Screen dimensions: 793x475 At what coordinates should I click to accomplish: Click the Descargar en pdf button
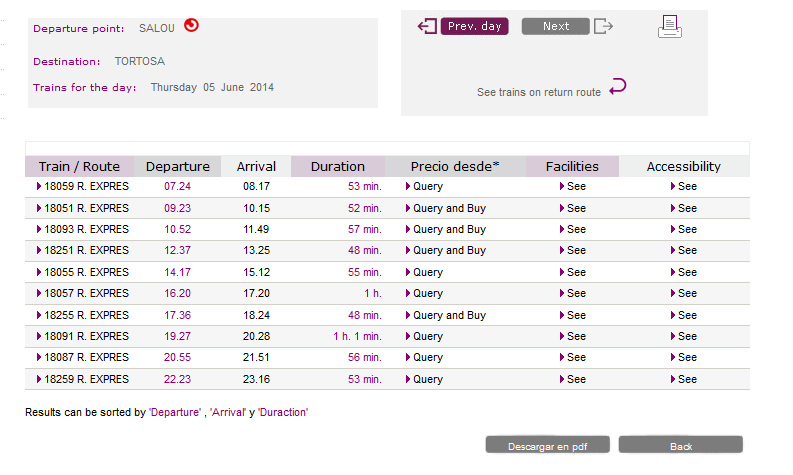pos(548,445)
